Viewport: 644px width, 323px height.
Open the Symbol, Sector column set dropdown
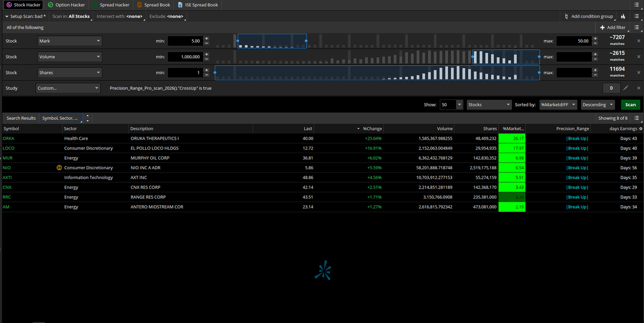[x=62, y=118]
